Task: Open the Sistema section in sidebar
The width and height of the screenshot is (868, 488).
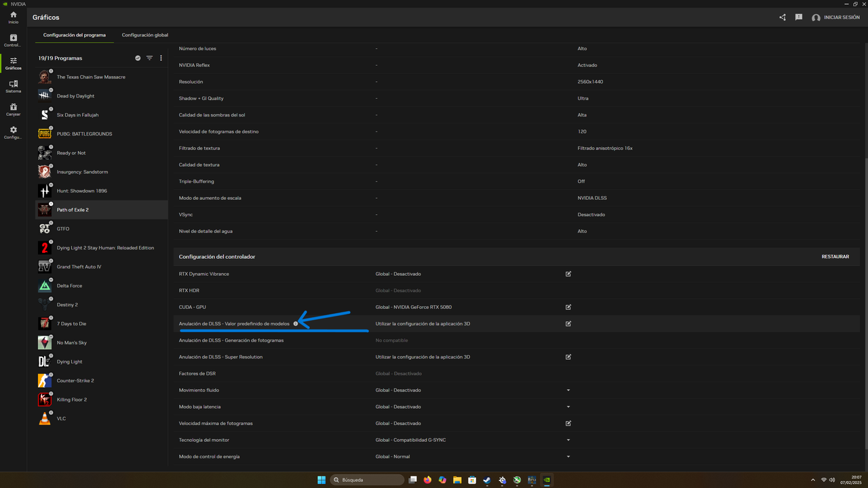Action: [x=14, y=86]
